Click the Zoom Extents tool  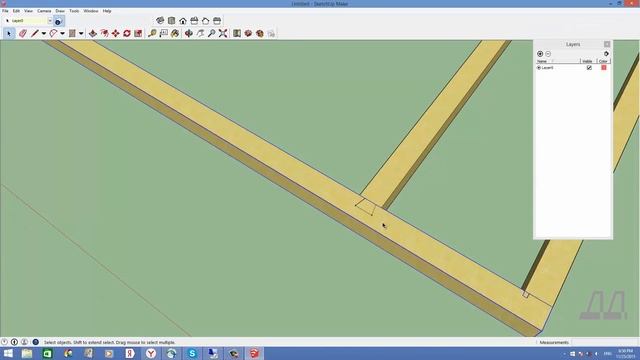click(223, 33)
